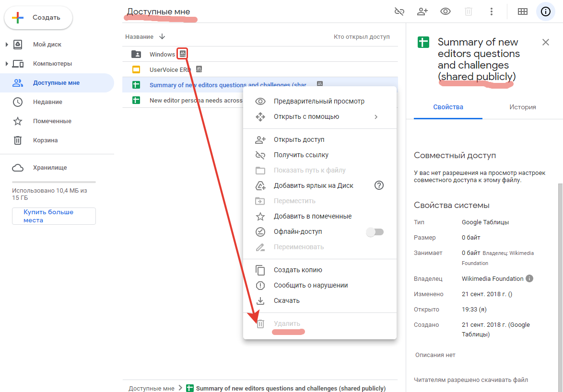The height and width of the screenshot is (392, 563).
Task: Switch to grid view layout
Action: [522, 12]
